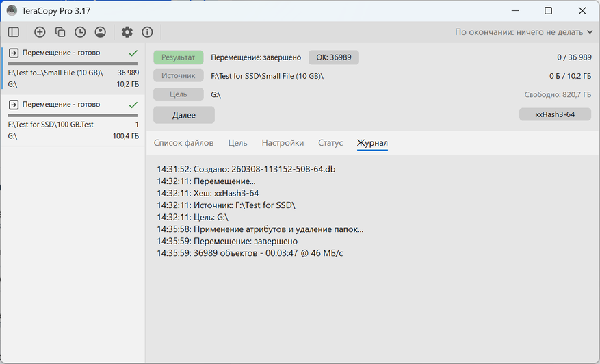Click log line 'Хеш: xxHash3-64'
600x364 pixels.
tap(208, 194)
